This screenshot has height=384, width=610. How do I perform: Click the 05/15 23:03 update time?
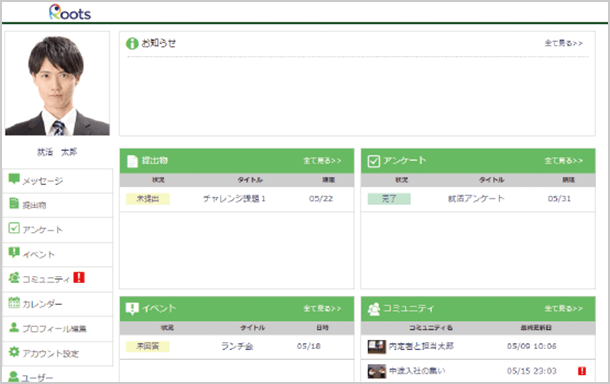[x=531, y=371]
